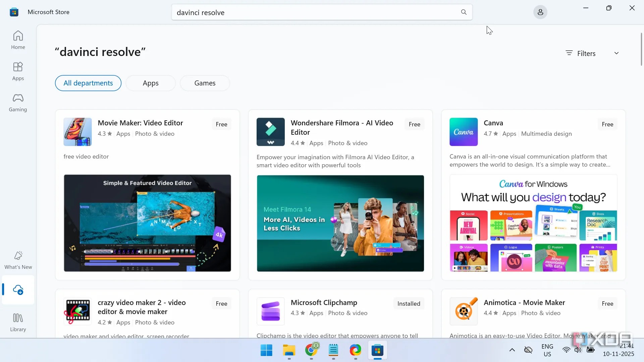
Task: Click the Microsoft Clipchamp app icon
Action: 270,311
